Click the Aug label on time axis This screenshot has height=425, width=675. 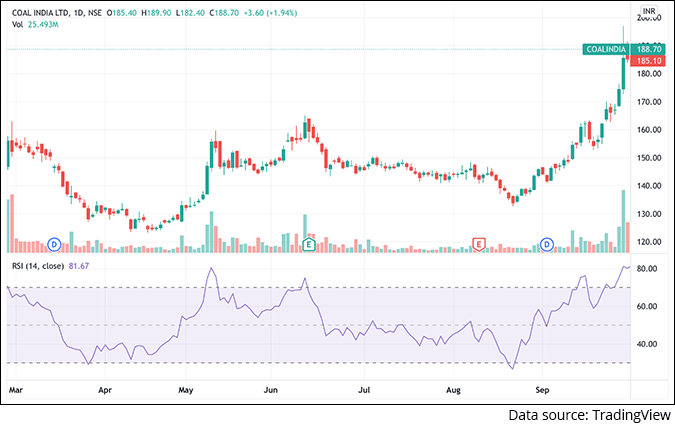click(453, 390)
